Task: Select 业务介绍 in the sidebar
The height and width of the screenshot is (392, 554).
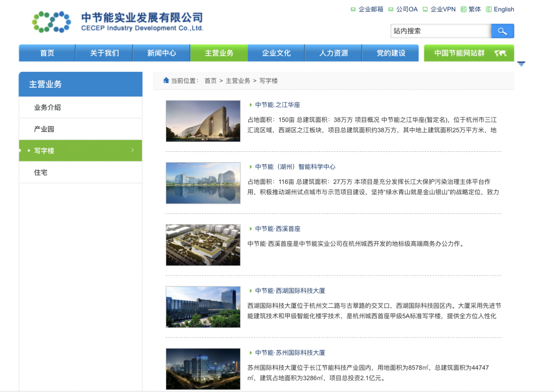Action: tap(81, 107)
